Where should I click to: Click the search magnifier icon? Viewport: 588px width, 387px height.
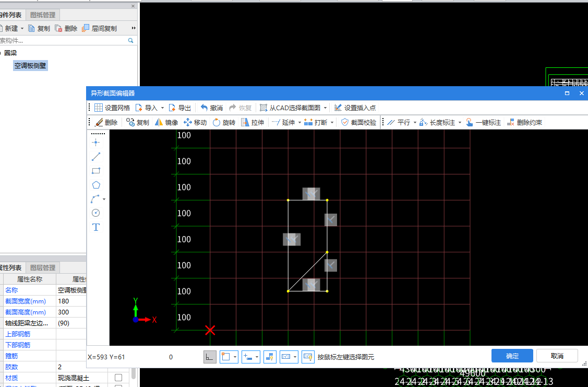130,41
